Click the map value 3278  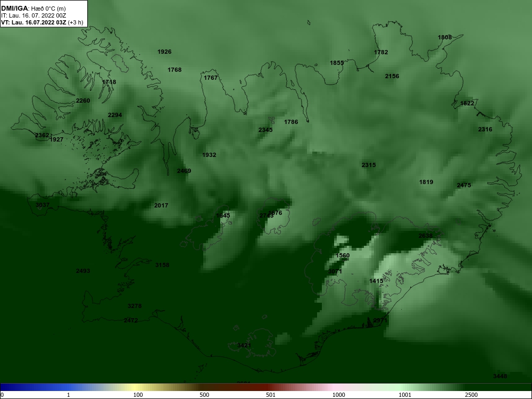[135, 306]
